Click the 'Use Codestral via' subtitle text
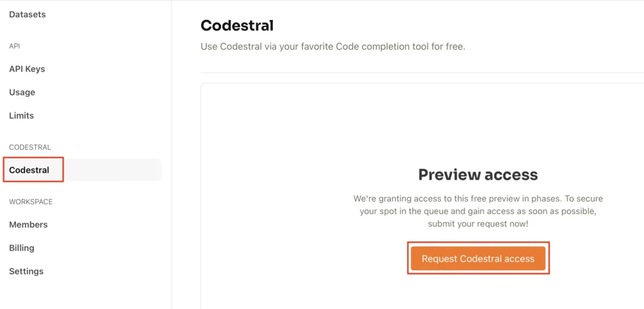Viewport: 644px width, 309px height. click(332, 47)
